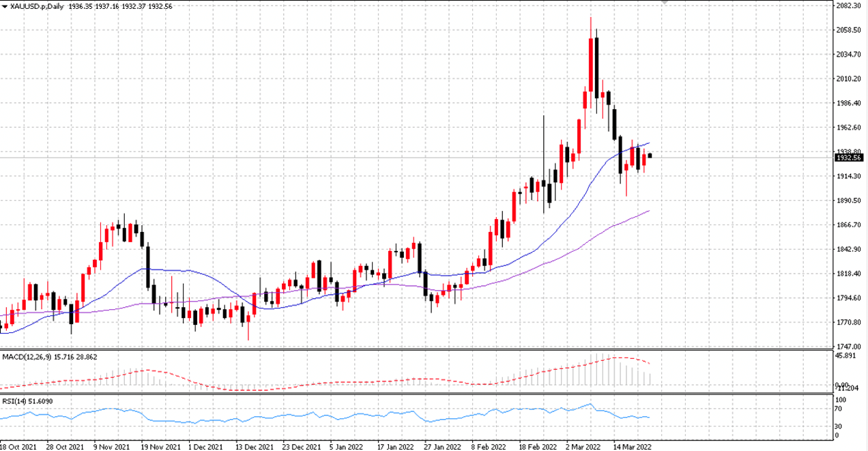
Task: Click the 1890.50 price axis label
Action: [848, 201]
